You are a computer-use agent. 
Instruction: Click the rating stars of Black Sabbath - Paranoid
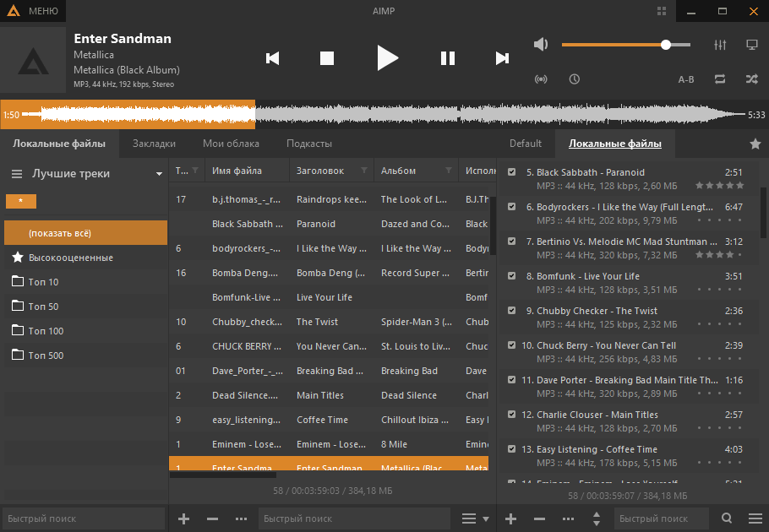tap(719, 186)
